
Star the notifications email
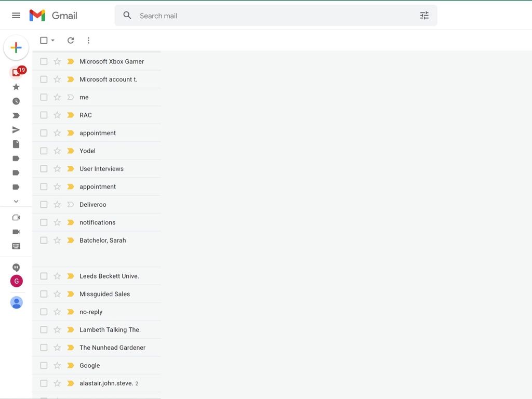57,222
